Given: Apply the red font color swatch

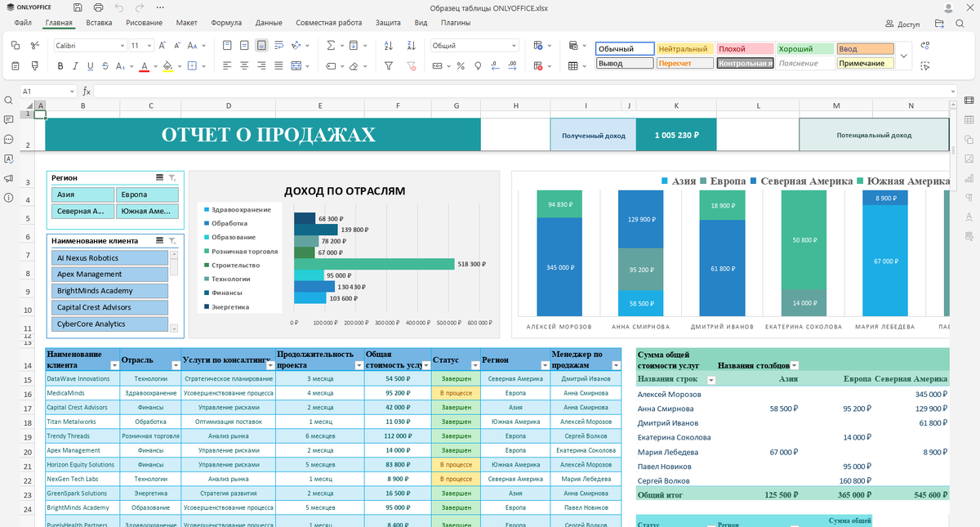Looking at the screenshot, I should (x=144, y=65).
